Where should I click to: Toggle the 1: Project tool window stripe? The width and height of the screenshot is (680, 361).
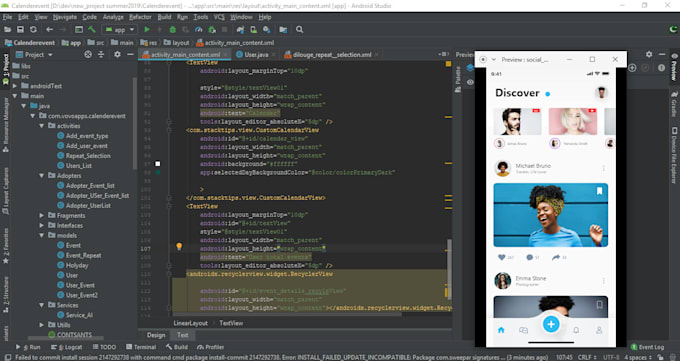pyautogui.click(x=6, y=69)
